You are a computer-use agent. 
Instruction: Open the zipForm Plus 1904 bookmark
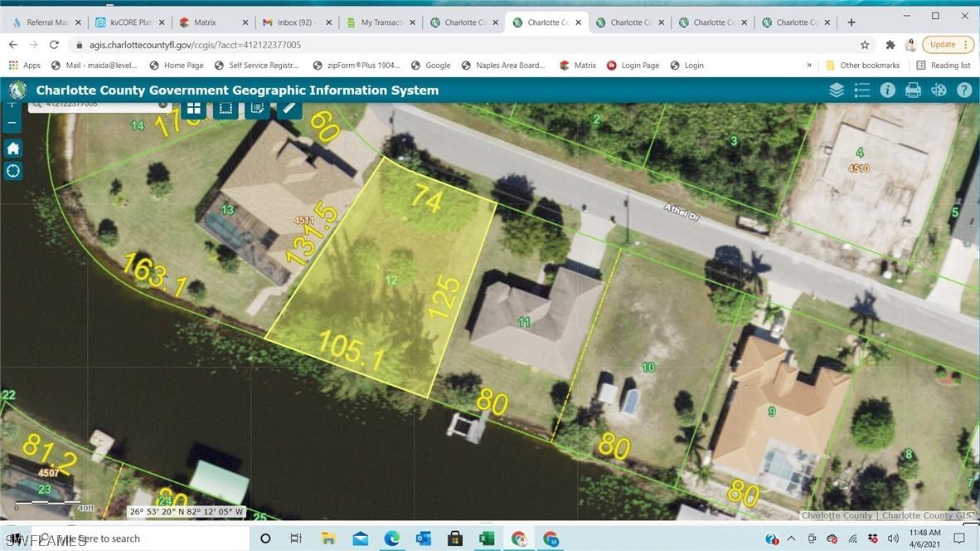coord(357,65)
